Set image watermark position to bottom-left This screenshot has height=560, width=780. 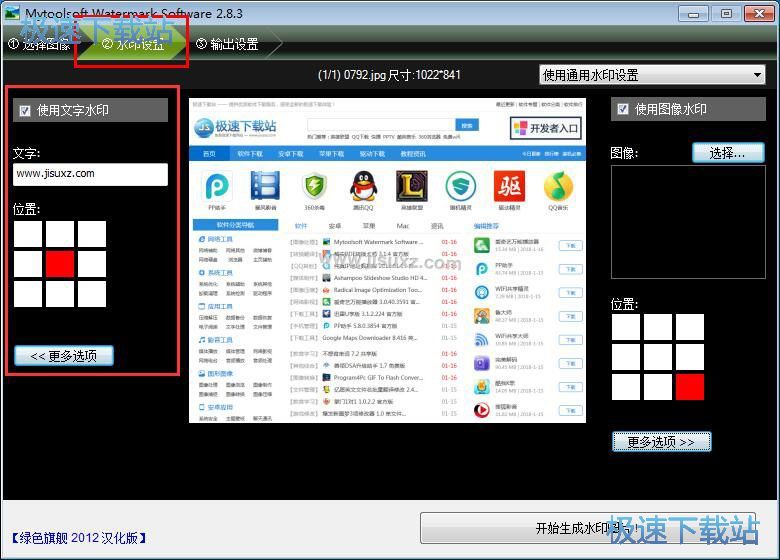(x=626, y=387)
